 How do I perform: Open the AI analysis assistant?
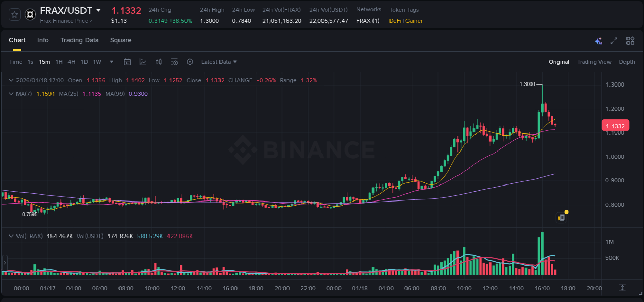pyautogui.click(x=598, y=40)
